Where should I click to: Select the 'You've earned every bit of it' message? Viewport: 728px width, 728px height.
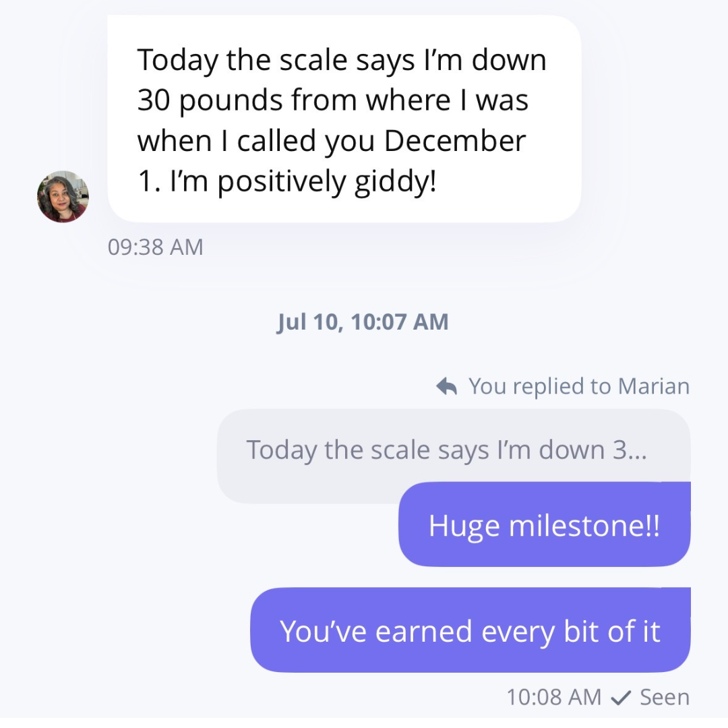[471, 630]
